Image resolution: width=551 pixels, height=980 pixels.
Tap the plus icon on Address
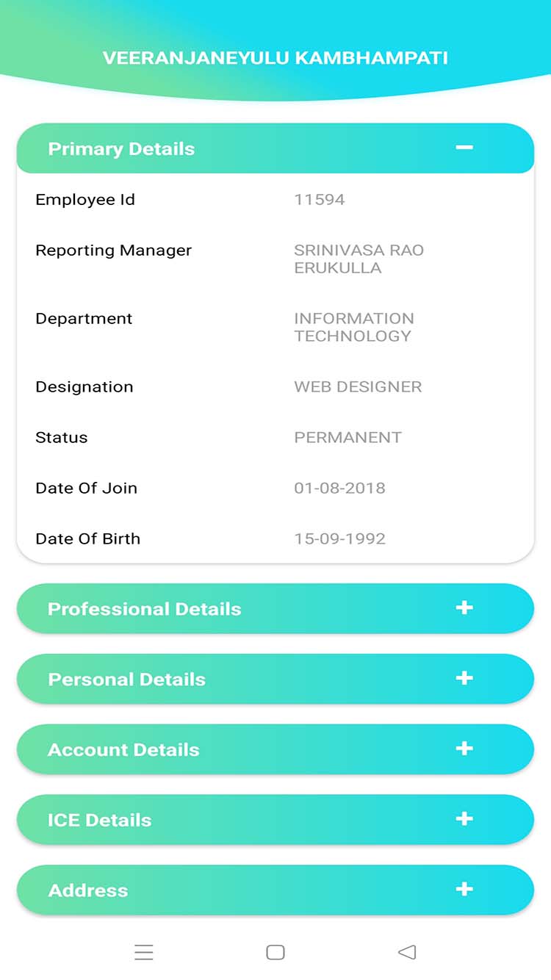[x=464, y=890]
